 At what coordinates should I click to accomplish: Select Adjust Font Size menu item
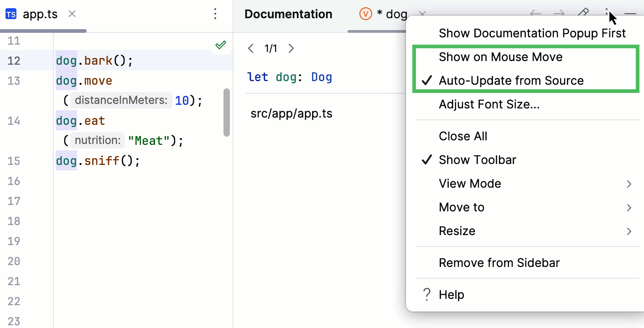click(489, 104)
